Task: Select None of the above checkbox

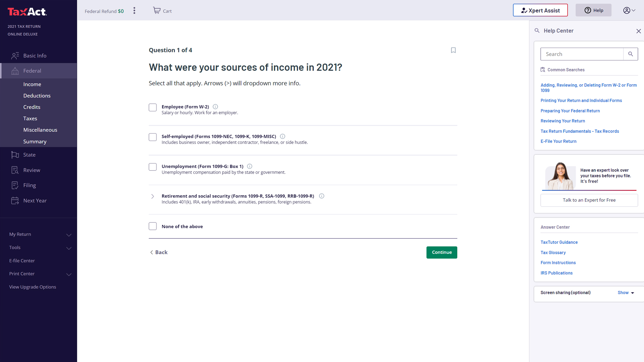Action: point(153,226)
